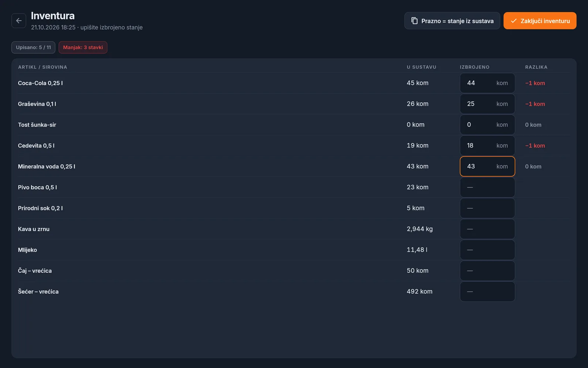
Task: Click Prazno = stanje iz sustava button
Action: click(x=452, y=21)
